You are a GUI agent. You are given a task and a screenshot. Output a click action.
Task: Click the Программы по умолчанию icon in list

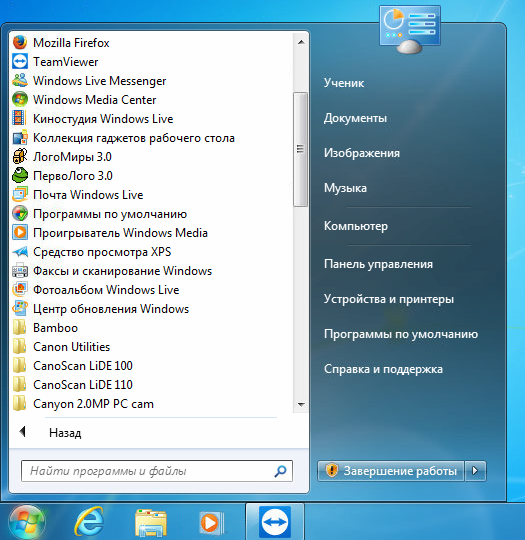tap(20, 214)
